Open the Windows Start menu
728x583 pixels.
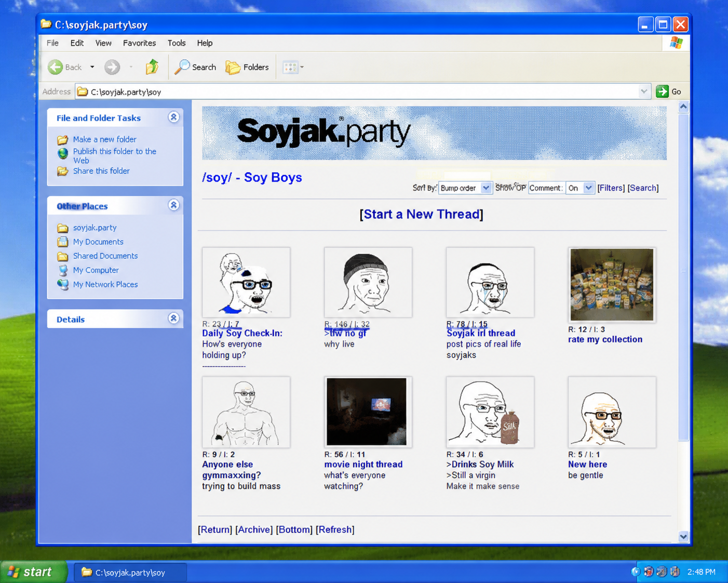tap(33, 572)
